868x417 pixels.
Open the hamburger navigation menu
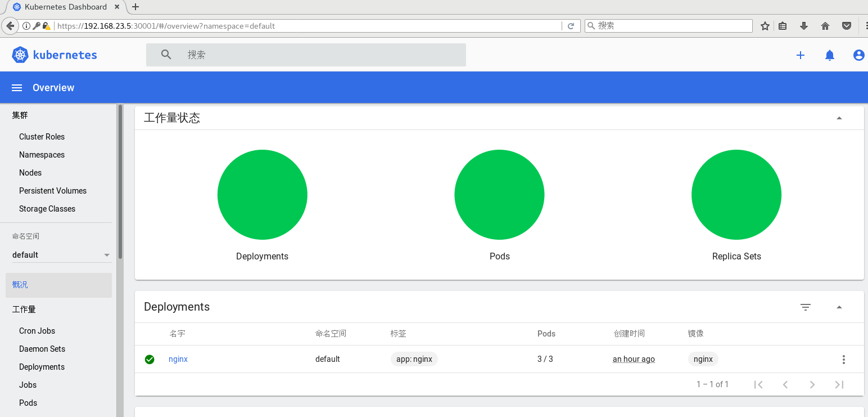[x=17, y=88]
